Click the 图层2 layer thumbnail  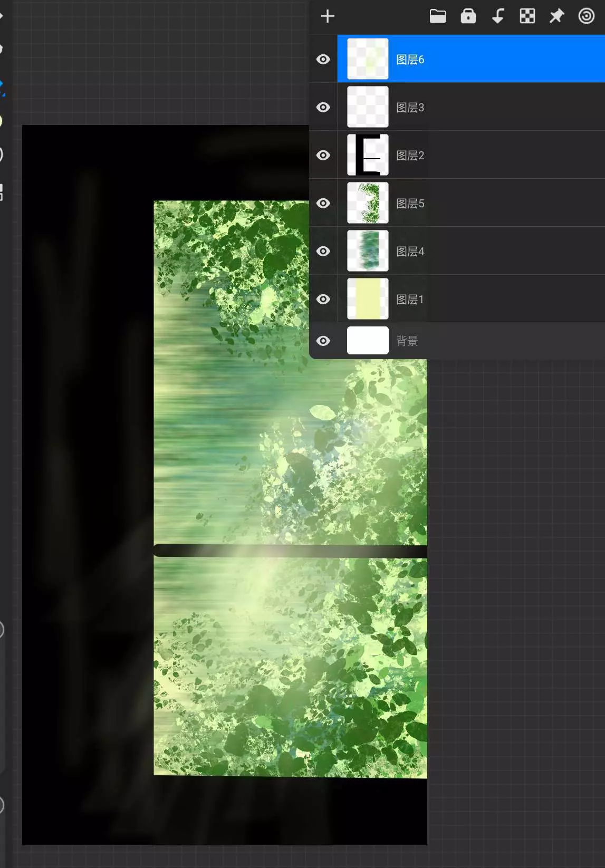[368, 155]
